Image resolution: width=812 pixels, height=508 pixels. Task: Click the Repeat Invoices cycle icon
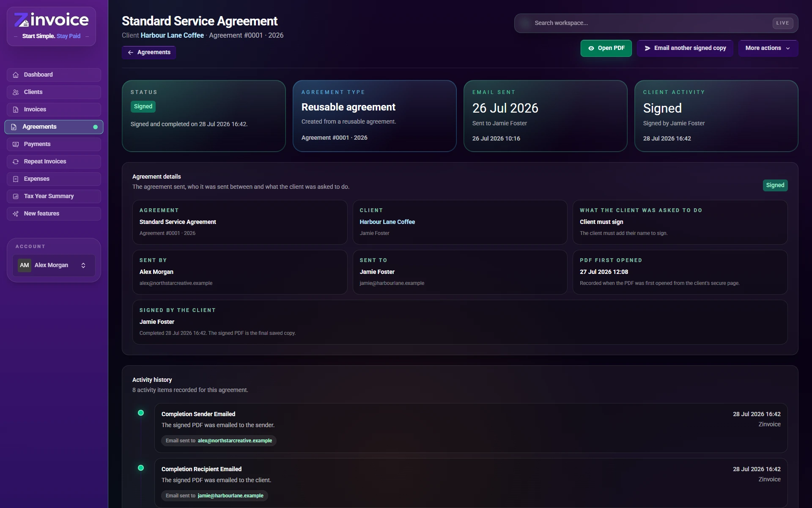click(16, 162)
